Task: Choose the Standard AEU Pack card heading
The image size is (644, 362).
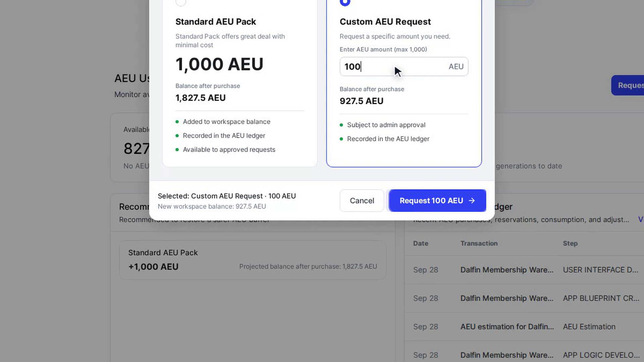Action: pos(216,22)
